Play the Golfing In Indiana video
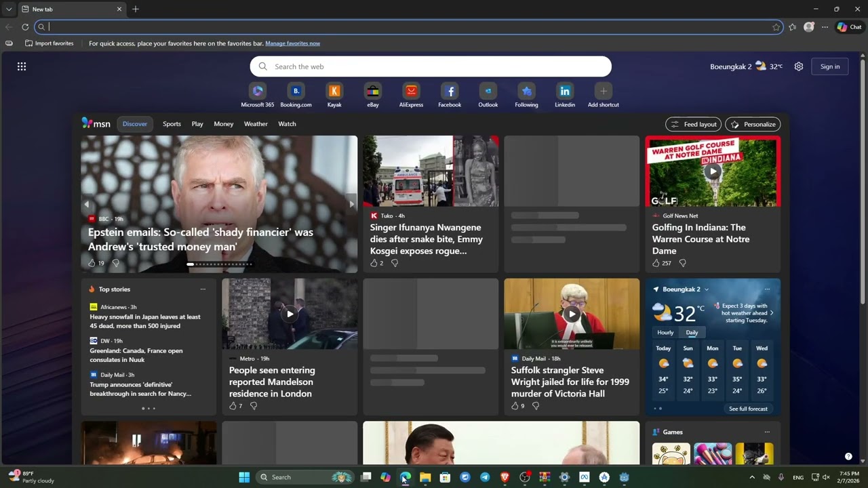 [713, 171]
